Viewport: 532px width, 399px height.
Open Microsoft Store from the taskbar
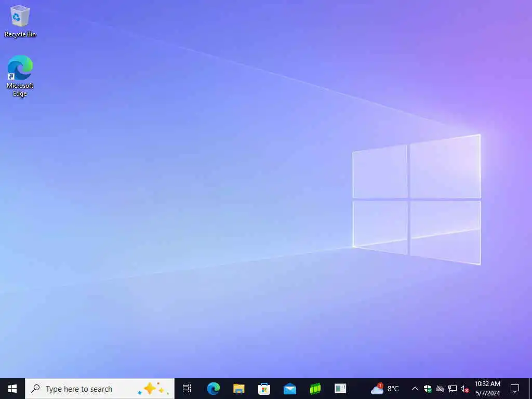click(264, 389)
